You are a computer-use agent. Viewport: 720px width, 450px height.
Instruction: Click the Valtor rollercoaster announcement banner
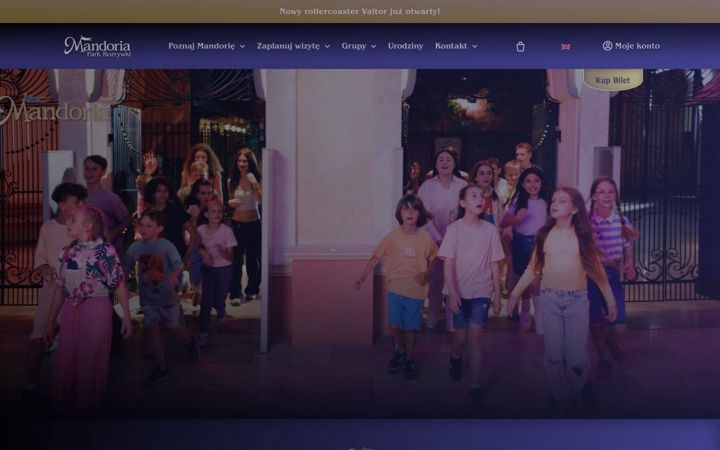[360, 11]
